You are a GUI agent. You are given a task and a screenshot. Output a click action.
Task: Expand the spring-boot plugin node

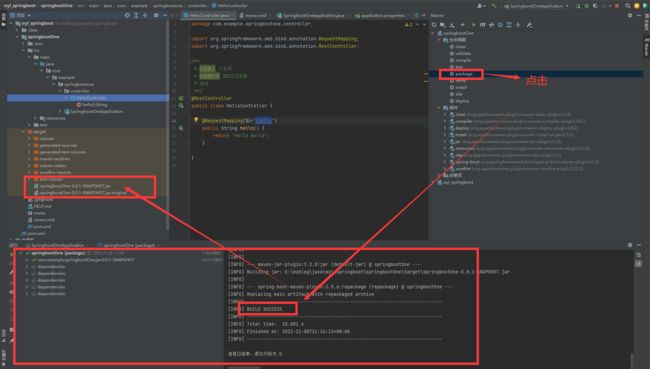pos(445,162)
